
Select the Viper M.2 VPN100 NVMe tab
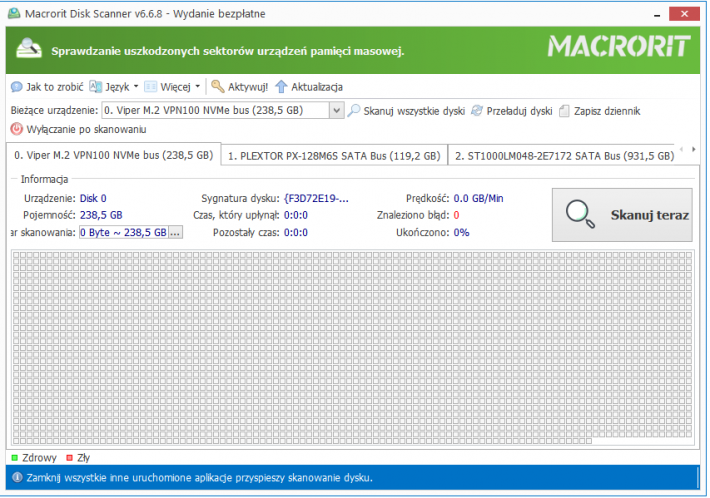[x=114, y=155]
